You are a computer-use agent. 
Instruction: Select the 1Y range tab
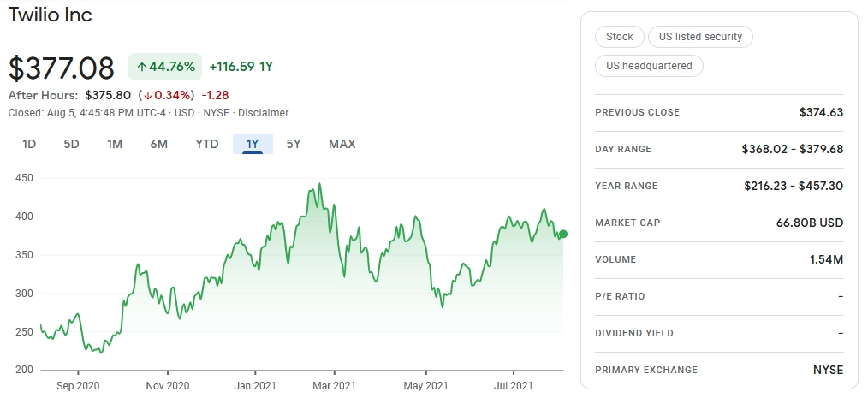(253, 144)
